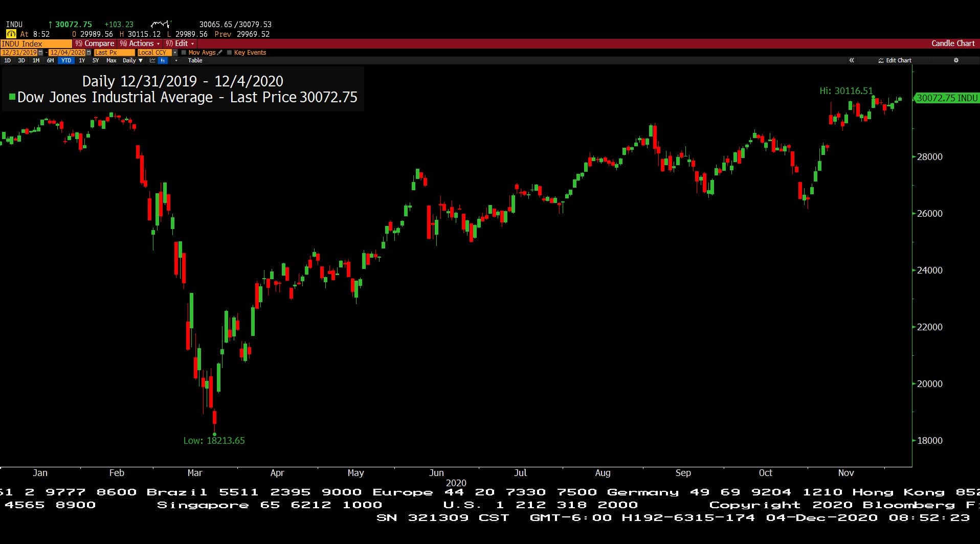Viewport: 980px width, 544px height.
Task: Click the +103.23 change value
Action: pos(119,24)
